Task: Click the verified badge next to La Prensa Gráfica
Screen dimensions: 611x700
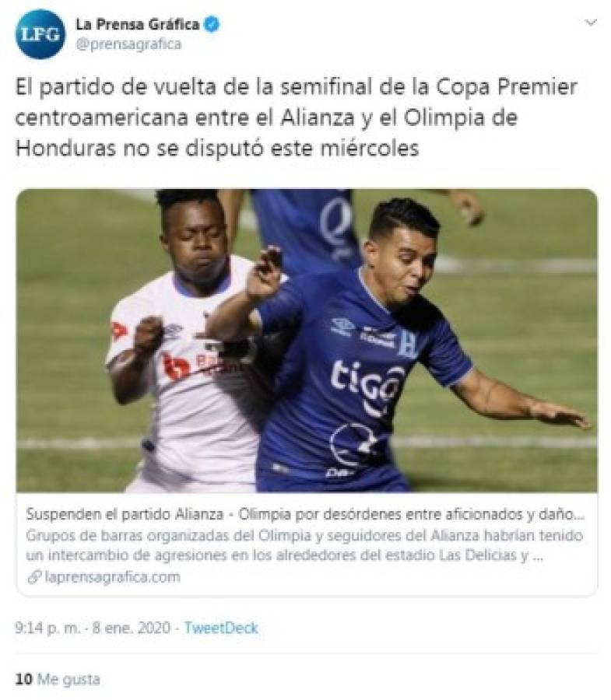Action: click(x=212, y=24)
